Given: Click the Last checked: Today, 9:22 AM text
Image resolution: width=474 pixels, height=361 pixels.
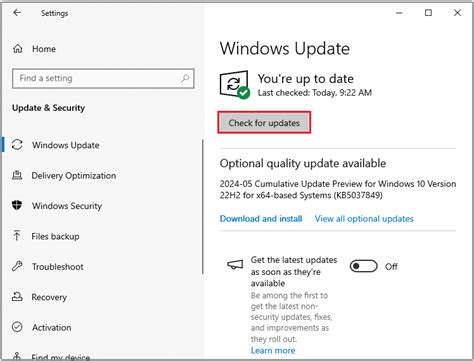Looking at the screenshot, I should tap(315, 93).
